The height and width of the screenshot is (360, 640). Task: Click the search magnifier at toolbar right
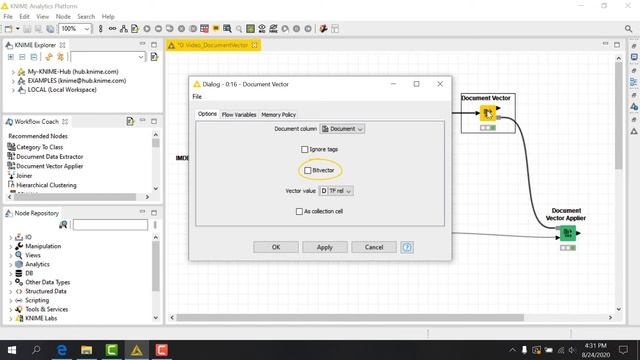click(x=628, y=29)
